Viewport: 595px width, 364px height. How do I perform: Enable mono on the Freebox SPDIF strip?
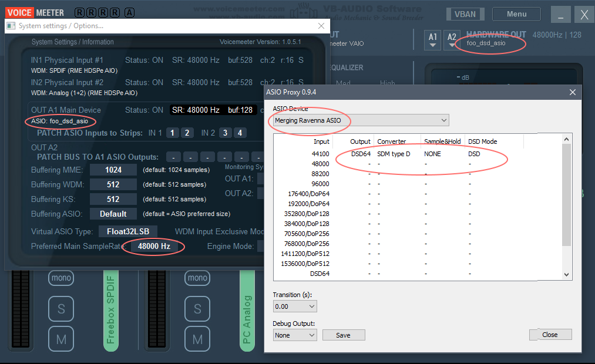pyautogui.click(x=61, y=278)
